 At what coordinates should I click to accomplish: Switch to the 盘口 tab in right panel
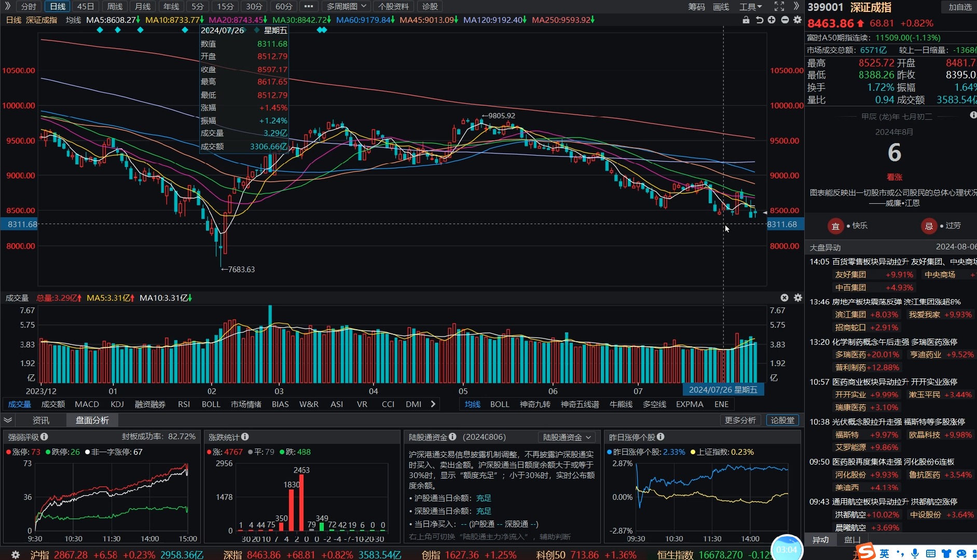point(852,540)
